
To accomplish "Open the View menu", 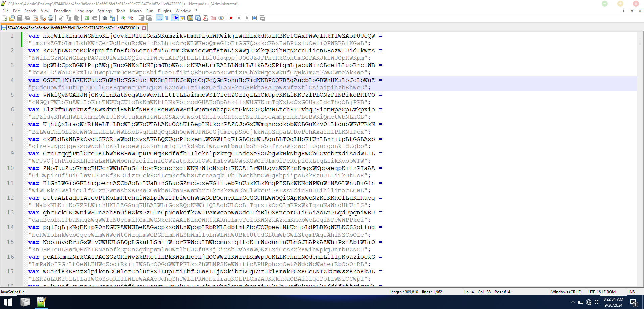I will pyautogui.click(x=45, y=11).
